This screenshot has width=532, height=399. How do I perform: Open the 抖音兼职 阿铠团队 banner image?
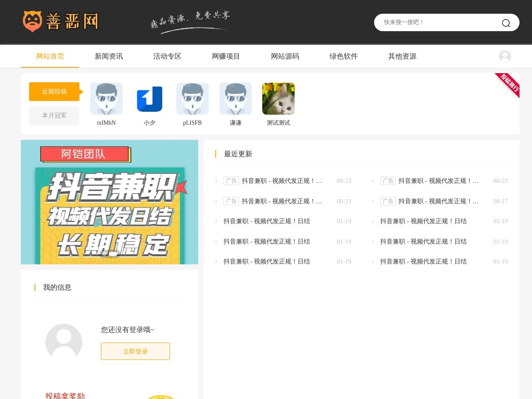(109, 202)
